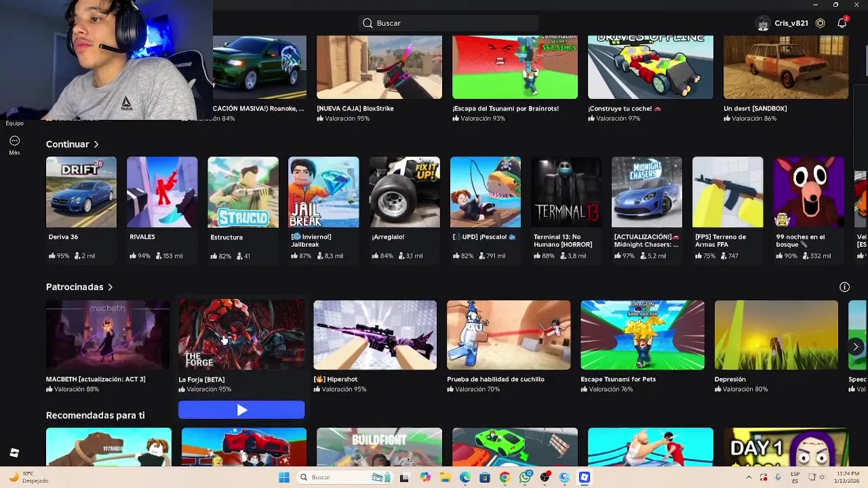Viewport: 868px width, 488px height.
Task: Open the Prueba de habilidad de cuchillo thumbnail
Action: [x=509, y=335]
